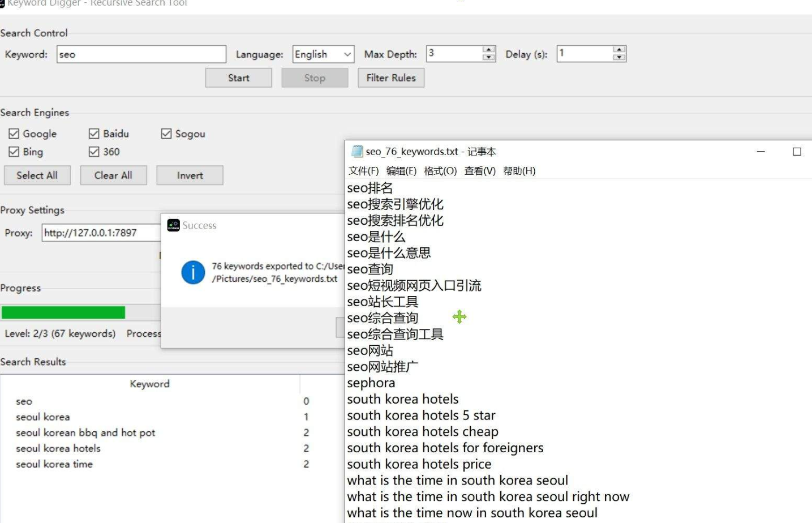The image size is (812, 523).
Task: Uncheck the Baidu search engine
Action: (93, 133)
